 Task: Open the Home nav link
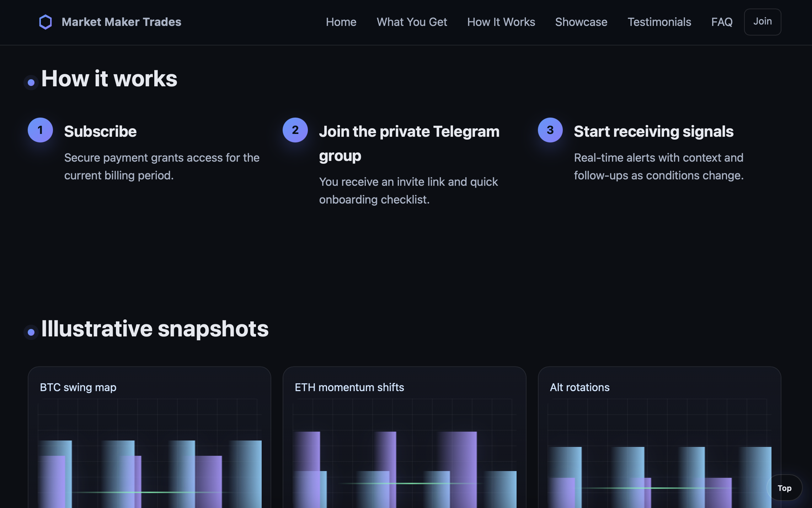[341, 22]
